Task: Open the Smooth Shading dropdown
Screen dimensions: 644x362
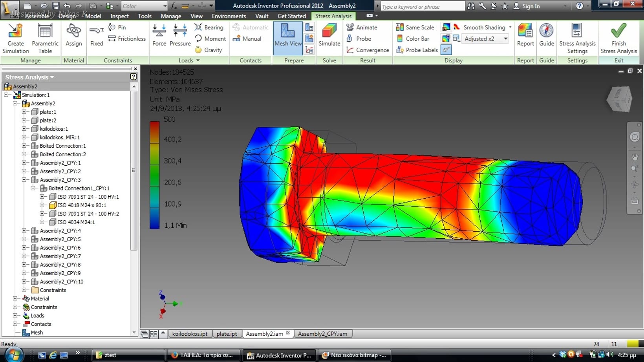Action: point(510,27)
